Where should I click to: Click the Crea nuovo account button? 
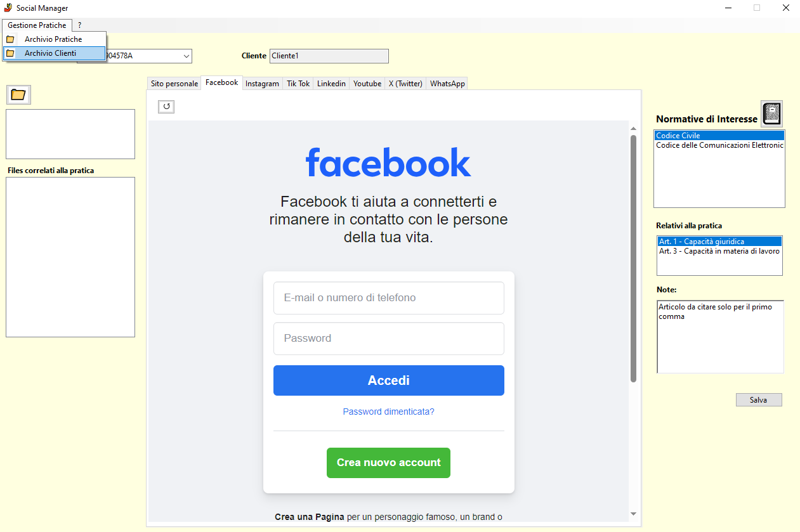pyautogui.click(x=388, y=463)
